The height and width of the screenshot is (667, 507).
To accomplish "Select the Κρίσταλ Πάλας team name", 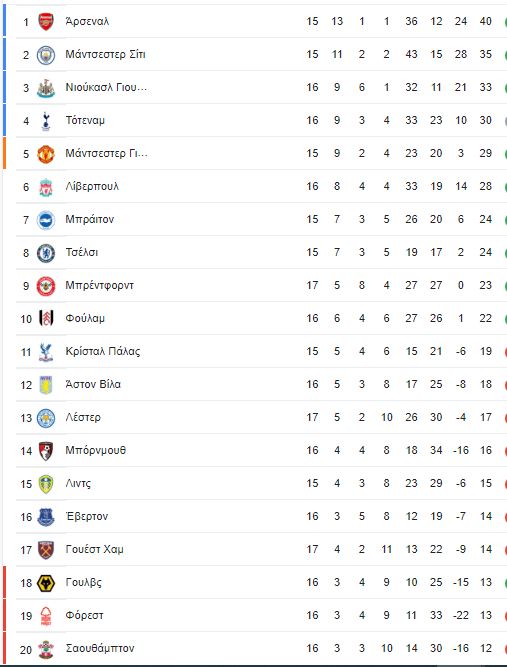I will click(x=103, y=351).
